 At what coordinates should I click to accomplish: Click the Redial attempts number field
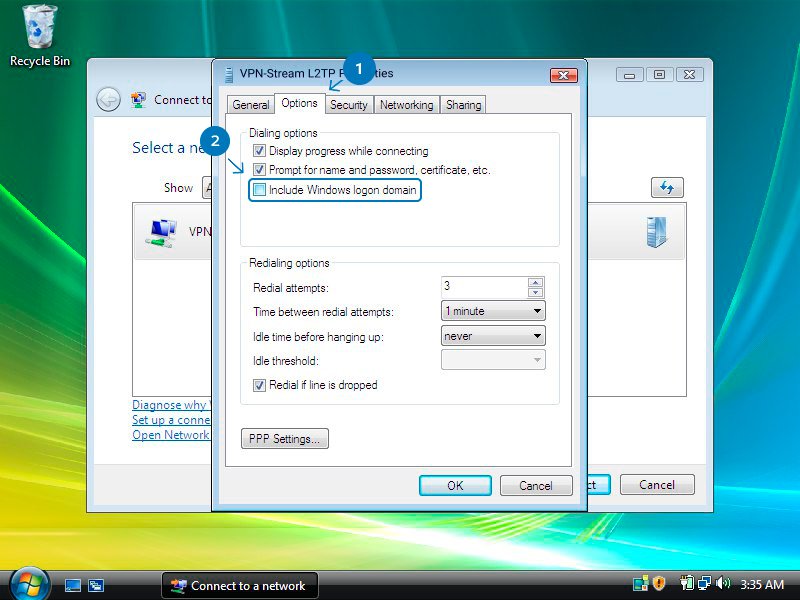[x=484, y=287]
